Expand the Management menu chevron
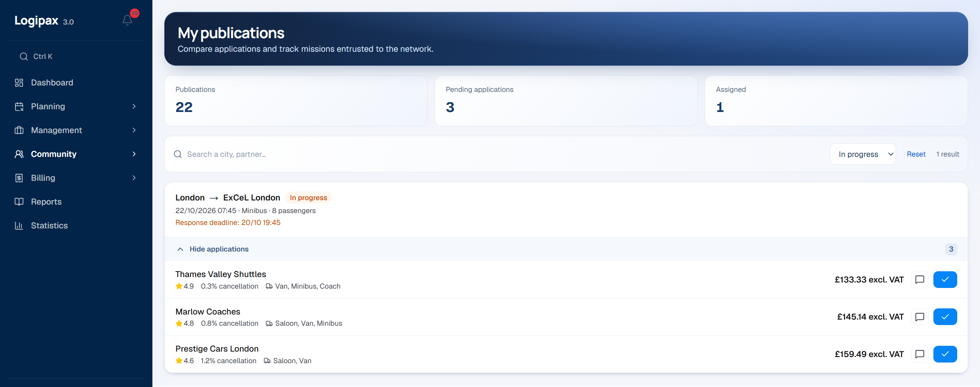The width and height of the screenshot is (980, 387). point(134,130)
